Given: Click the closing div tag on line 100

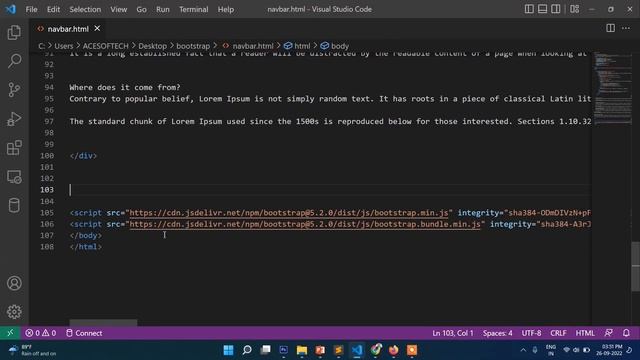Looking at the screenshot, I should [x=83, y=156].
